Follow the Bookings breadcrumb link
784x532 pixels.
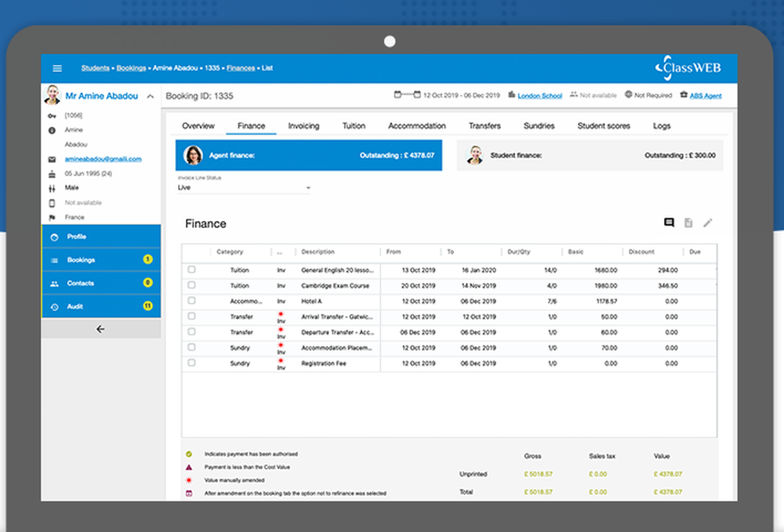[x=131, y=68]
